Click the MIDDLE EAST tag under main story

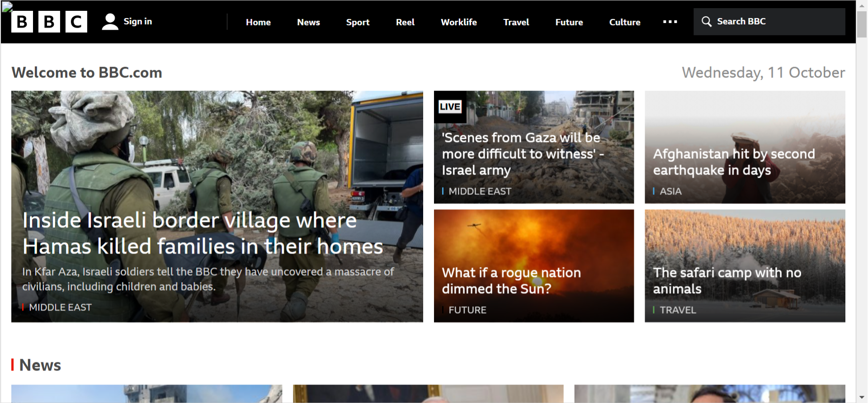tap(60, 308)
